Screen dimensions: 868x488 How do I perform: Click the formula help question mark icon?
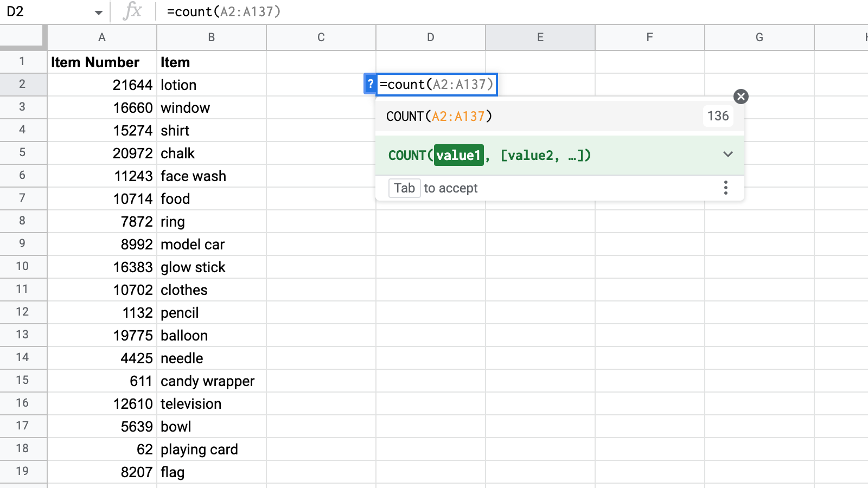[370, 85]
